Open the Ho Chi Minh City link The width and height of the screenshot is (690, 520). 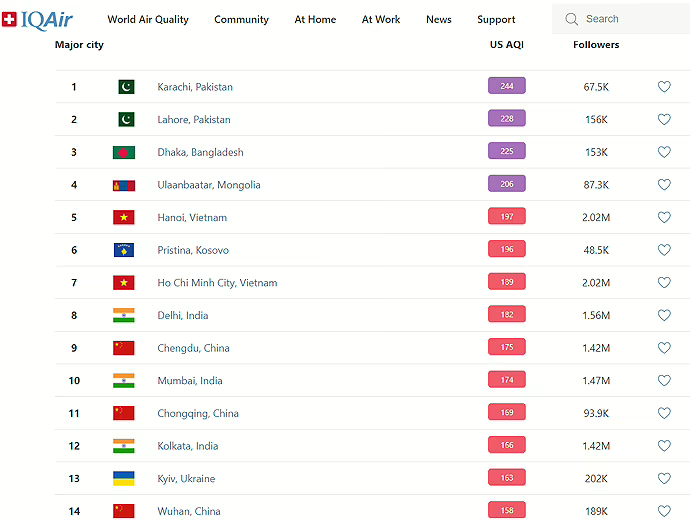217,283
